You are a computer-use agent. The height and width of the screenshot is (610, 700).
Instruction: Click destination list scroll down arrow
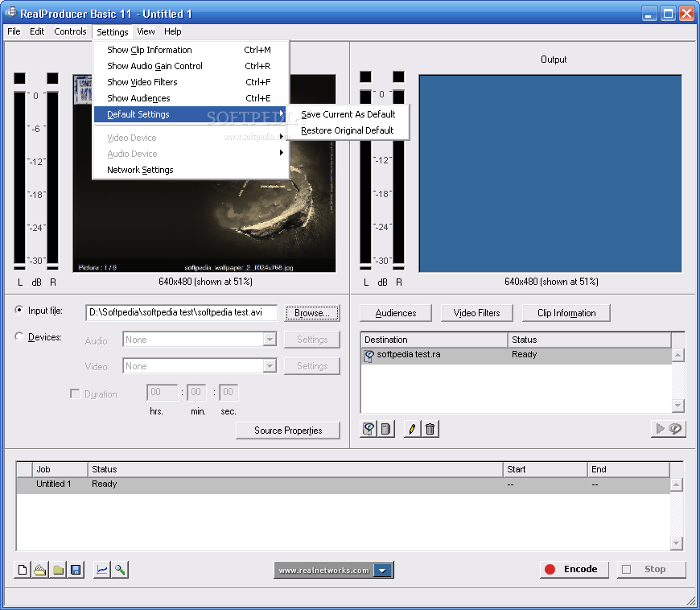pyautogui.click(x=677, y=406)
